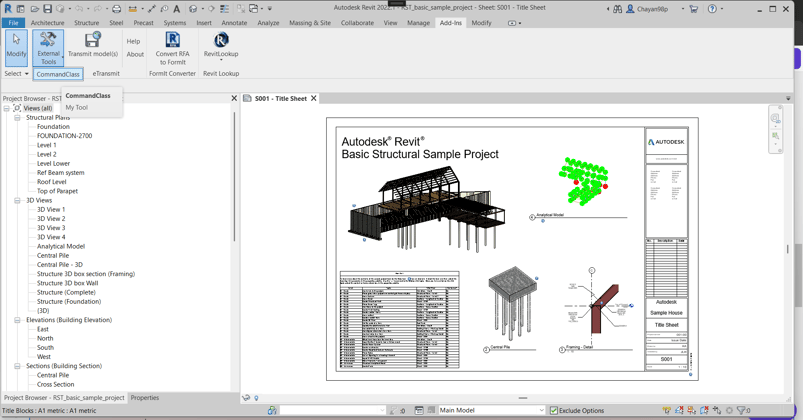
Task: Click the Transmit model(s) icon
Action: click(93, 45)
